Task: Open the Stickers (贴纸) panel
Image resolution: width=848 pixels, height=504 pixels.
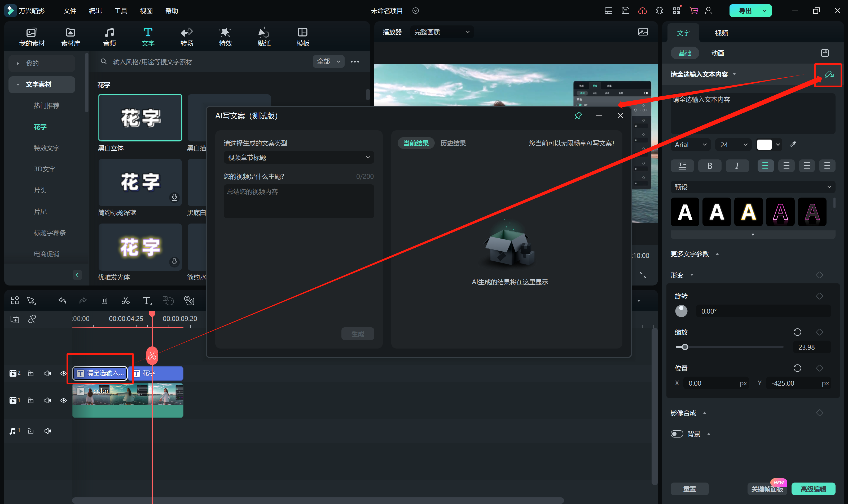Action: point(264,37)
